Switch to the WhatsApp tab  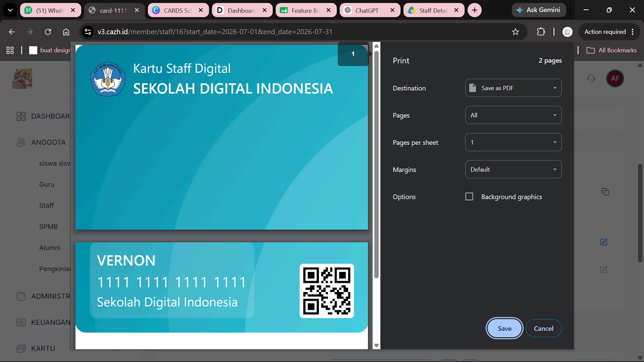50,10
